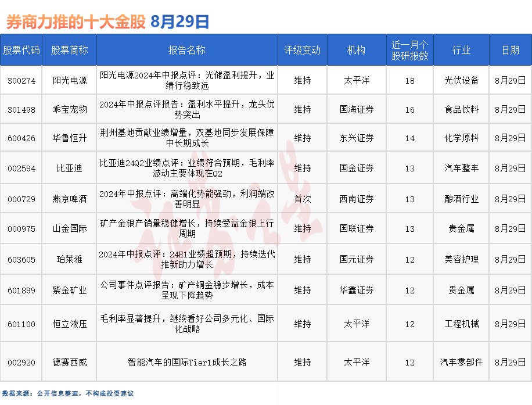This screenshot has width=532, height=405.
Task: Click 首次 rating for 燕京啤酒
Action: 303,199
